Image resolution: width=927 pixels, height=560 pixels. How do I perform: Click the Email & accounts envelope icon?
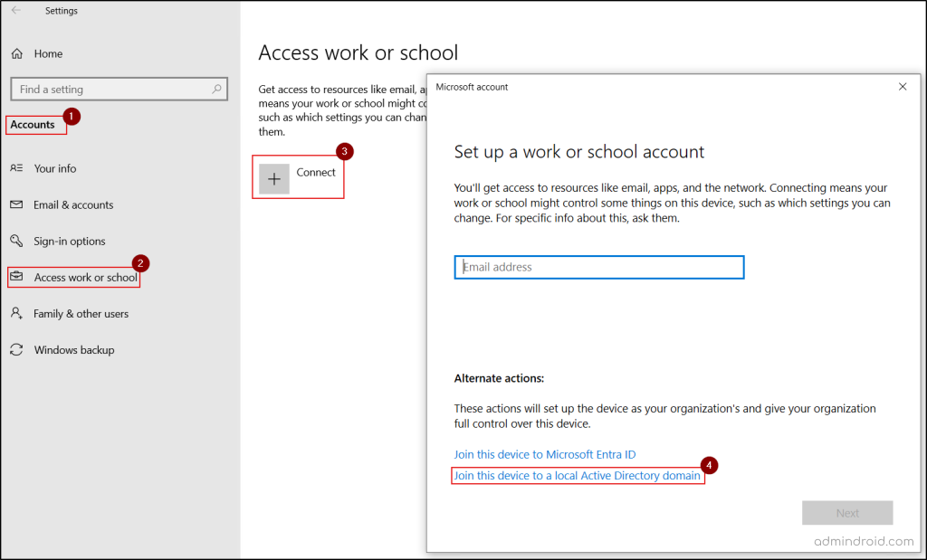tap(17, 204)
